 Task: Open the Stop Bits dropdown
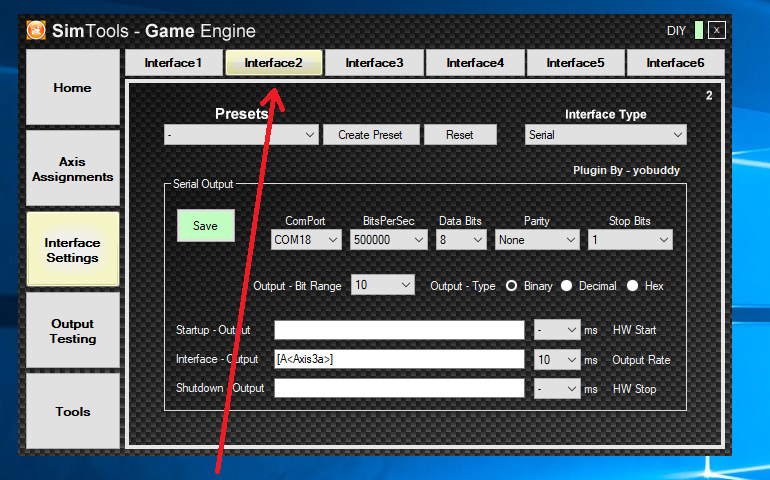[630, 240]
